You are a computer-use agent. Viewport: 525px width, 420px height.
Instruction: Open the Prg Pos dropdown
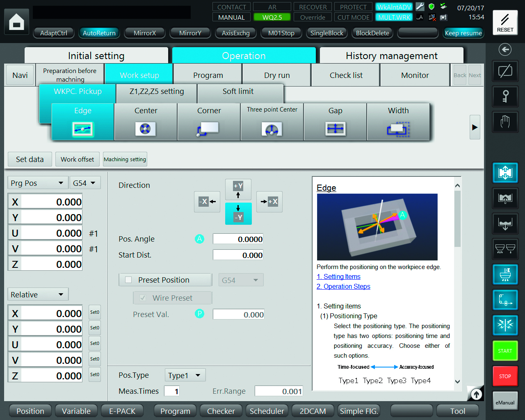tap(37, 183)
